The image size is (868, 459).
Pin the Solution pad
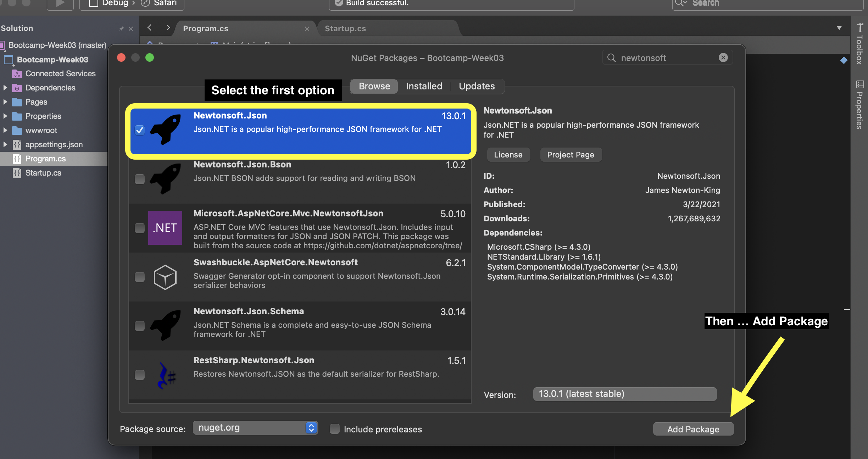pyautogui.click(x=122, y=29)
